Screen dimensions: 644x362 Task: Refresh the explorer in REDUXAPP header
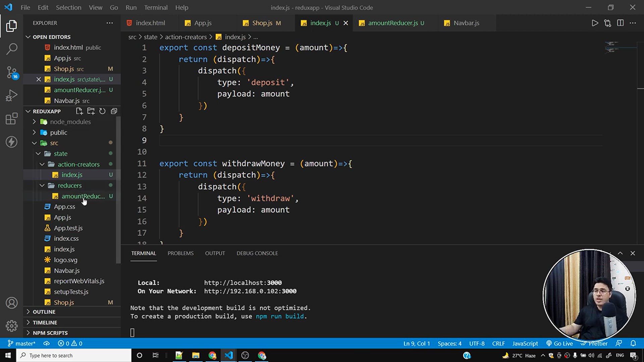(102, 111)
